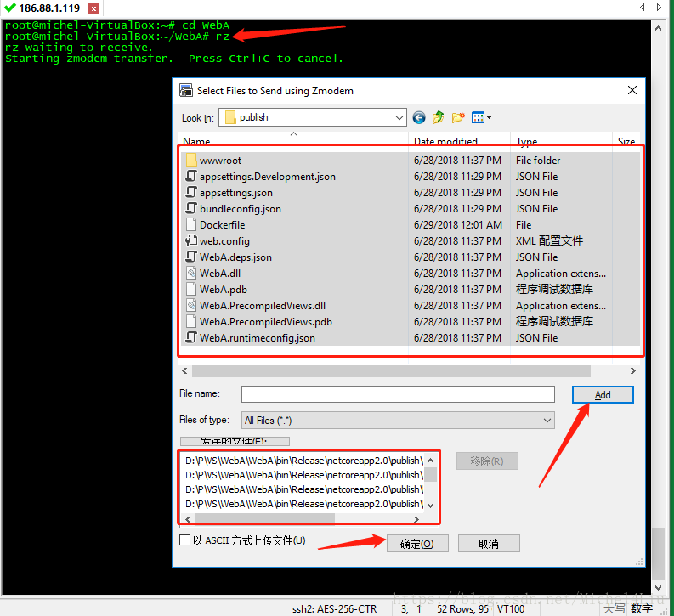Click next tab arrow at top right
Screen dimensions: 674x616
coord(659,8)
